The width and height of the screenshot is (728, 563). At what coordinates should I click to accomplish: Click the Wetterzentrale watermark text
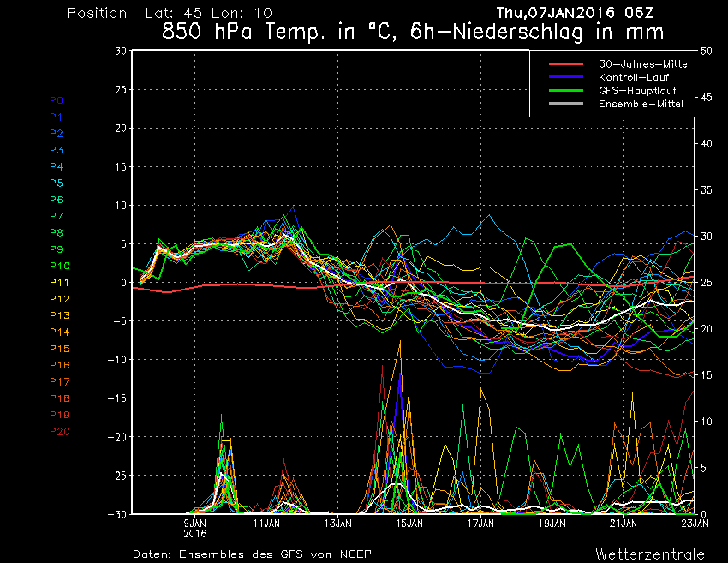(x=650, y=554)
